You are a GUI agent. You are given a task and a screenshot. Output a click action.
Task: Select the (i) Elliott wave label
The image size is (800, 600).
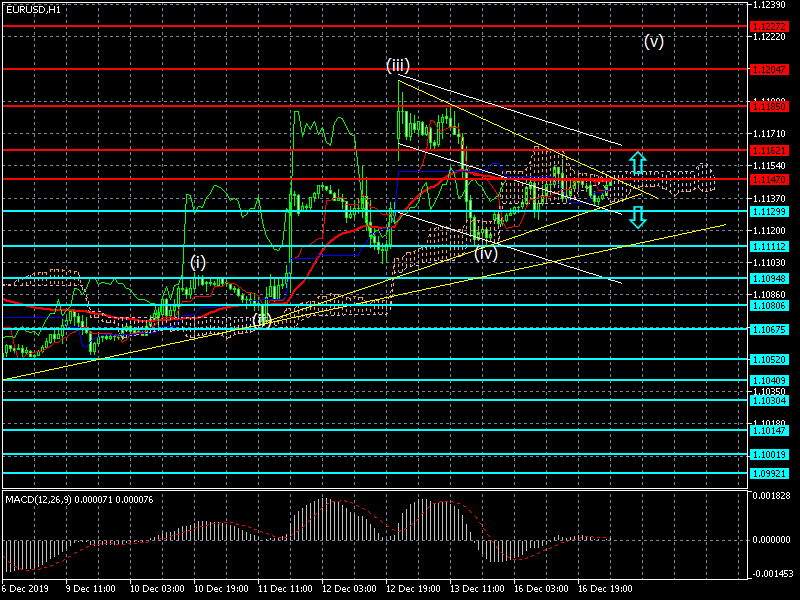[x=198, y=263]
